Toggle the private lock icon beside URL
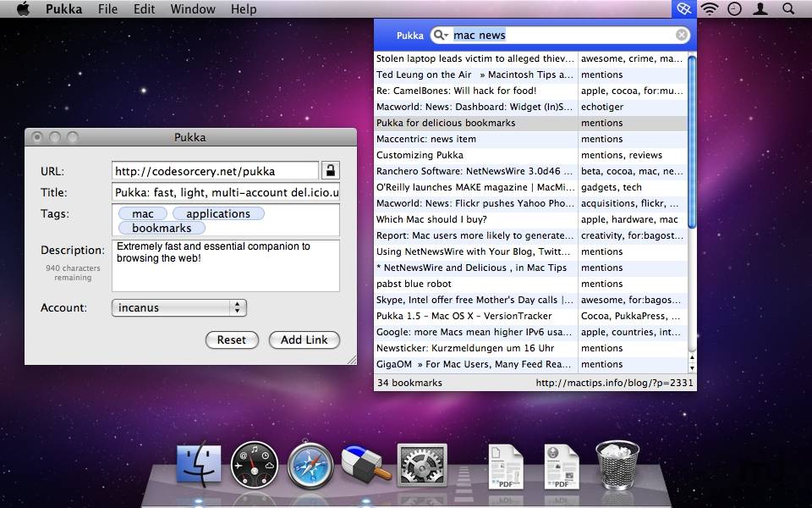This screenshot has width=812, height=508. 330,170
